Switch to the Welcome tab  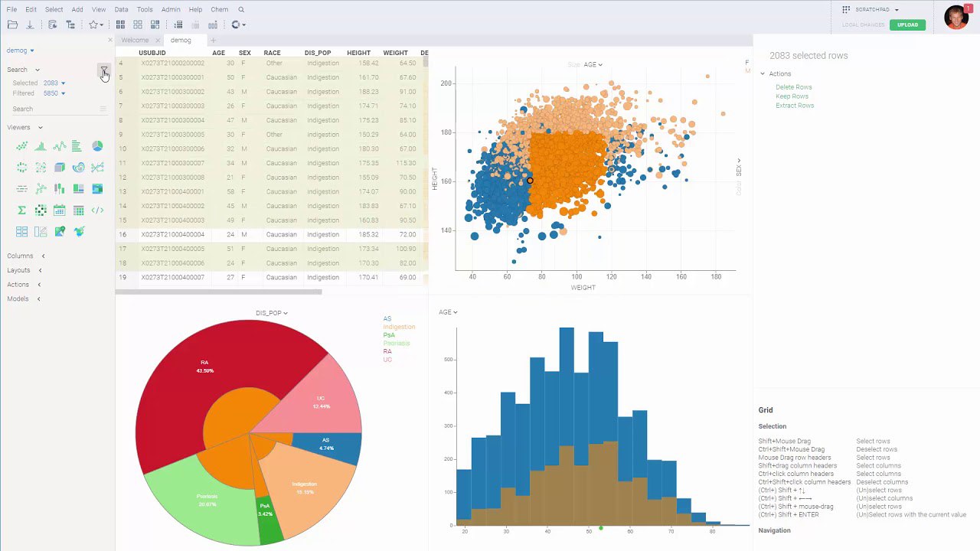135,40
